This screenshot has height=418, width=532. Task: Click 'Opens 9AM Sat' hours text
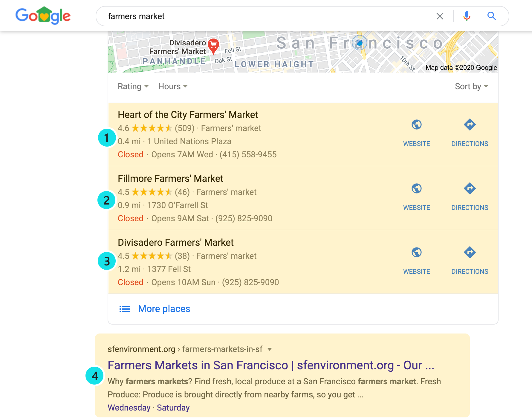(180, 219)
